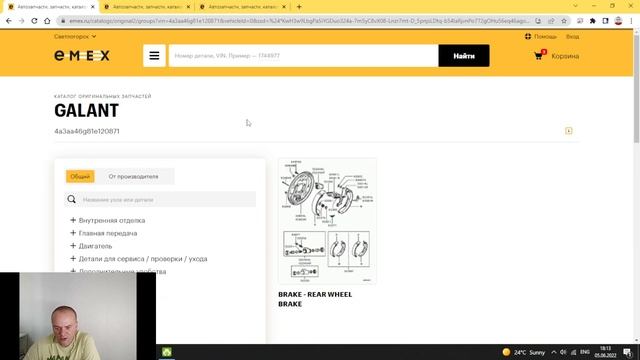The image size is (640, 360).
Task: Open the browser side panel icon
Action: click(605, 21)
